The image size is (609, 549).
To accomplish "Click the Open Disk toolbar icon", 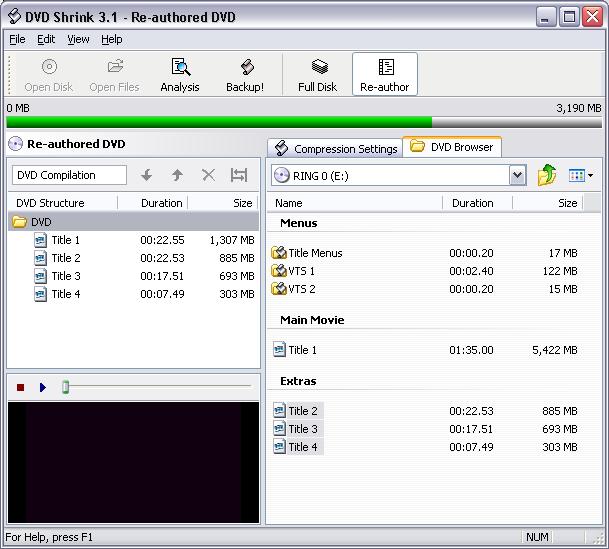I will click(49, 75).
